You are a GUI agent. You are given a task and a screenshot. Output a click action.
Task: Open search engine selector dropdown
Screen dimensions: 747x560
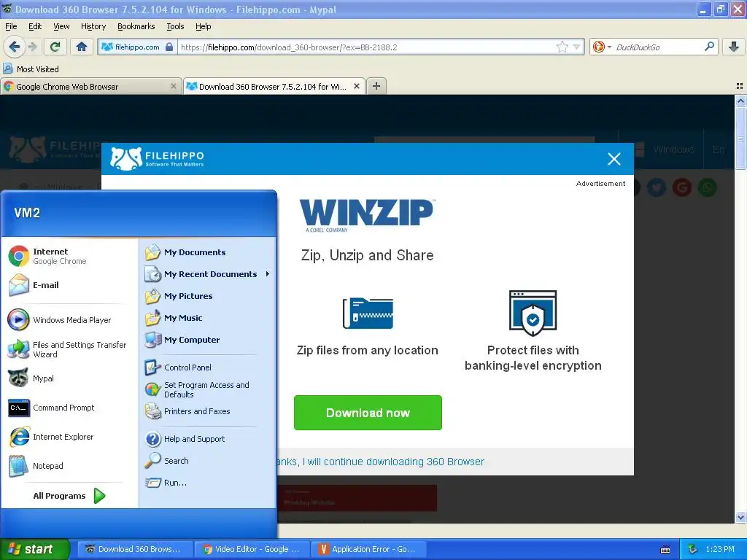click(x=602, y=47)
